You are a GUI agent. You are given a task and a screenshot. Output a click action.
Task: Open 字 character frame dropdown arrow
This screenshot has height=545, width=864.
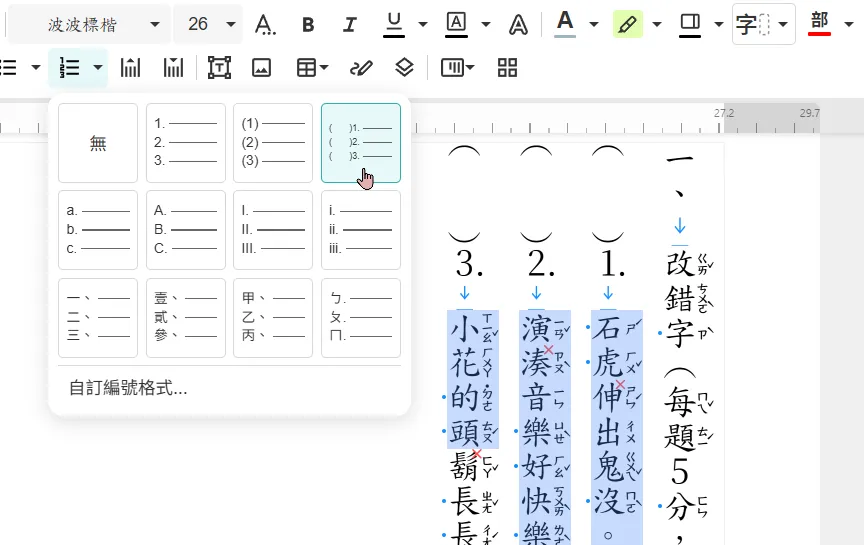pos(783,24)
